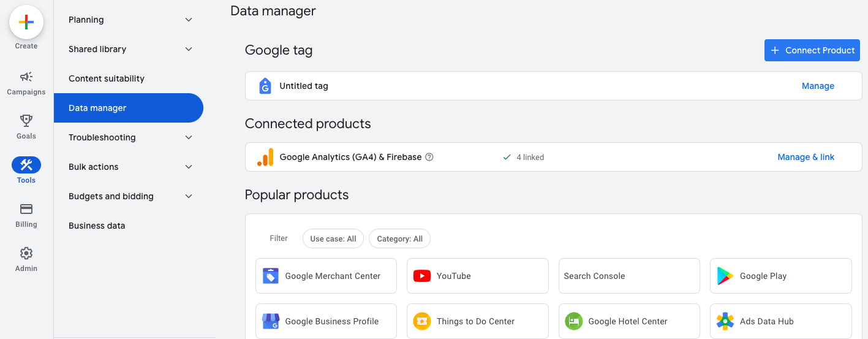Open Billing via the credit card icon
Viewport: 868px width, 339px height.
click(26, 209)
